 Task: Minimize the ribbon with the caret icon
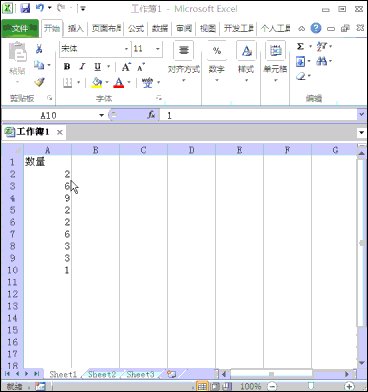point(301,29)
